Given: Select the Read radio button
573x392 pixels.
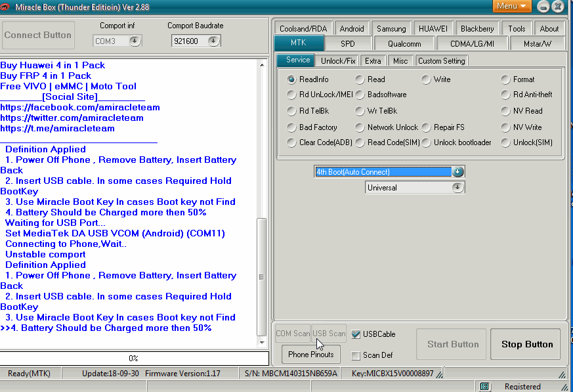Looking at the screenshot, I should click(x=360, y=79).
